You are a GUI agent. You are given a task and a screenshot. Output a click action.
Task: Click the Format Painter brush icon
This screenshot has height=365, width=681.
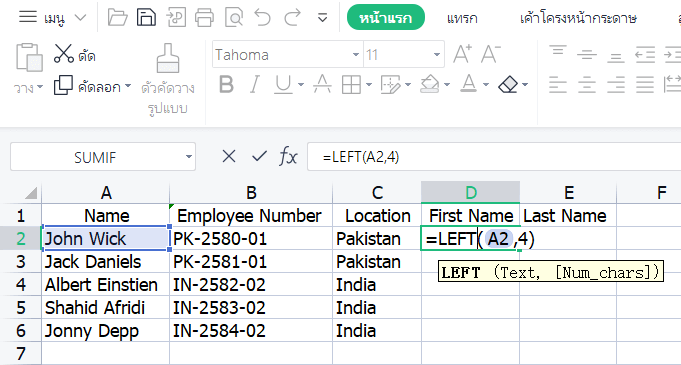(x=168, y=58)
